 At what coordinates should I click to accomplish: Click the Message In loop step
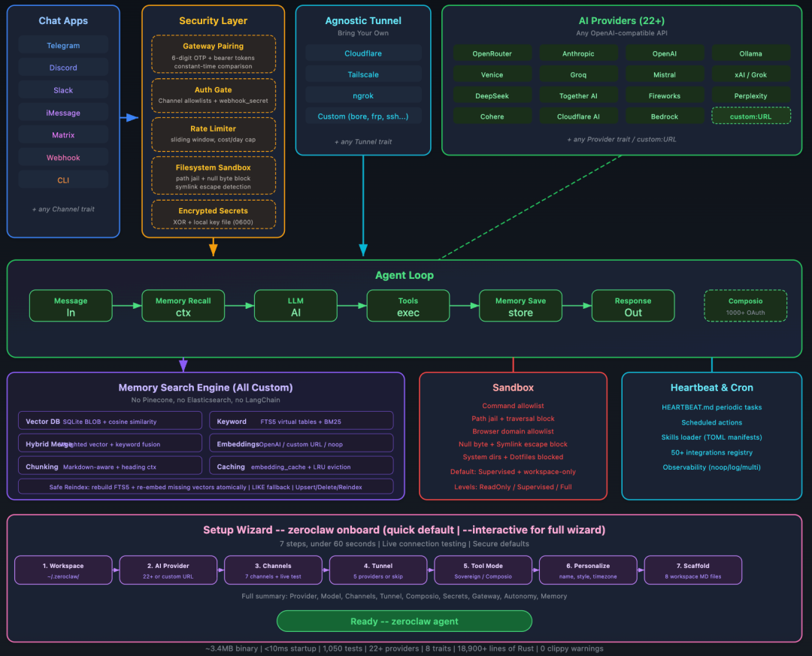tap(71, 306)
